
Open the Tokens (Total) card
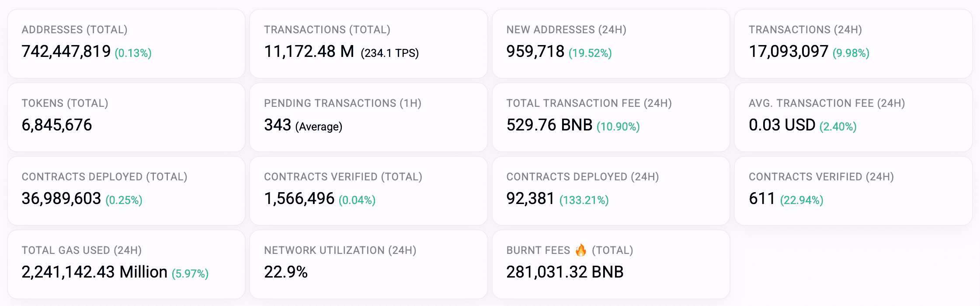(126, 117)
